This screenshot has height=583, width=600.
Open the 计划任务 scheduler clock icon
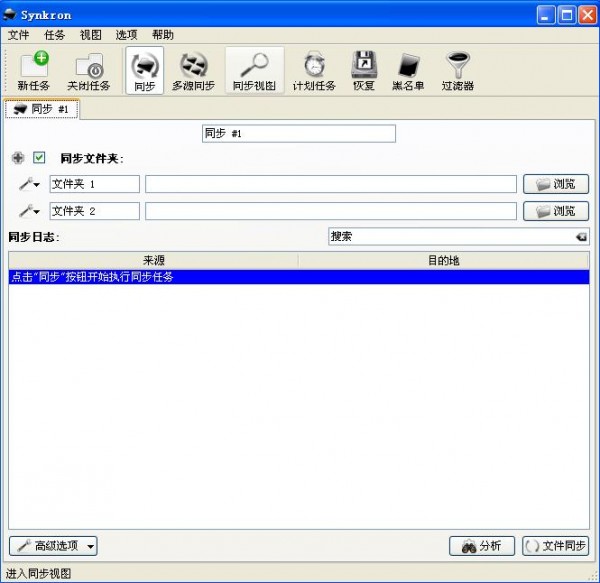coord(314,70)
